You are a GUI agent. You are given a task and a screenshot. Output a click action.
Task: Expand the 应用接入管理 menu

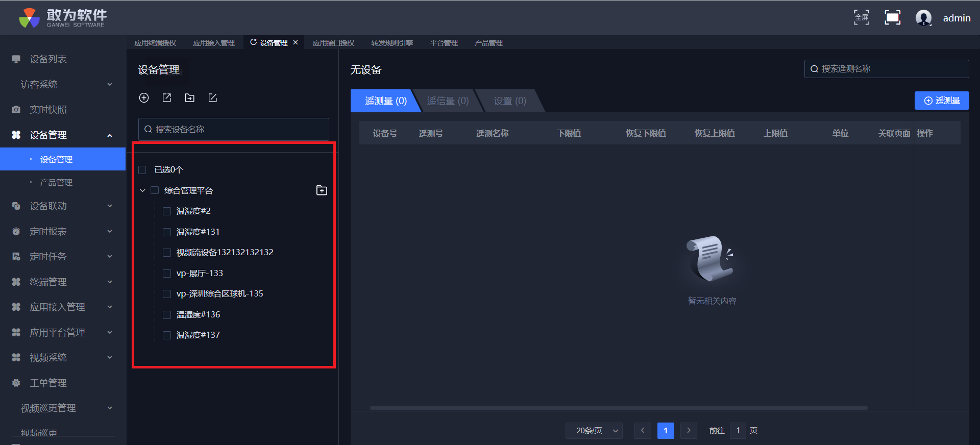point(110,307)
